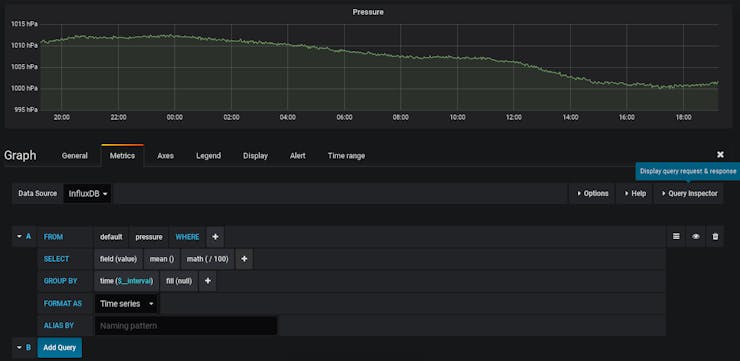
Task: Collapse query B arrow
Action: [19, 348]
